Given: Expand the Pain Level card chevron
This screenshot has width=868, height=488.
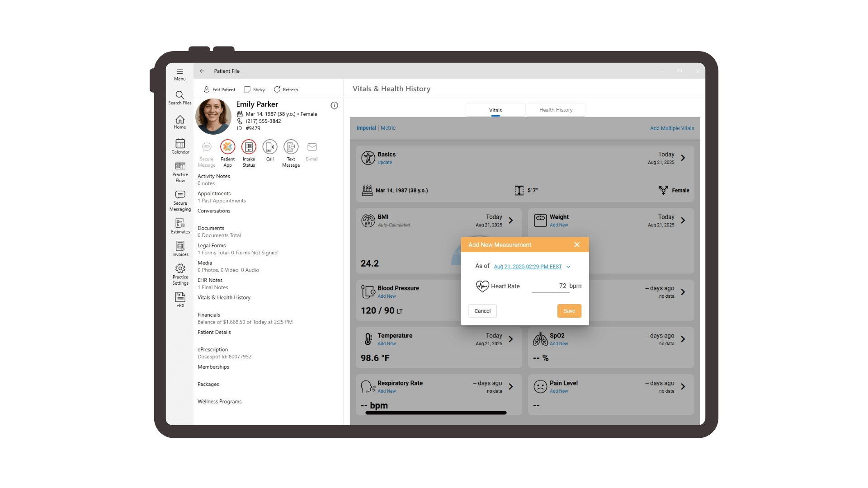Looking at the screenshot, I should [683, 386].
